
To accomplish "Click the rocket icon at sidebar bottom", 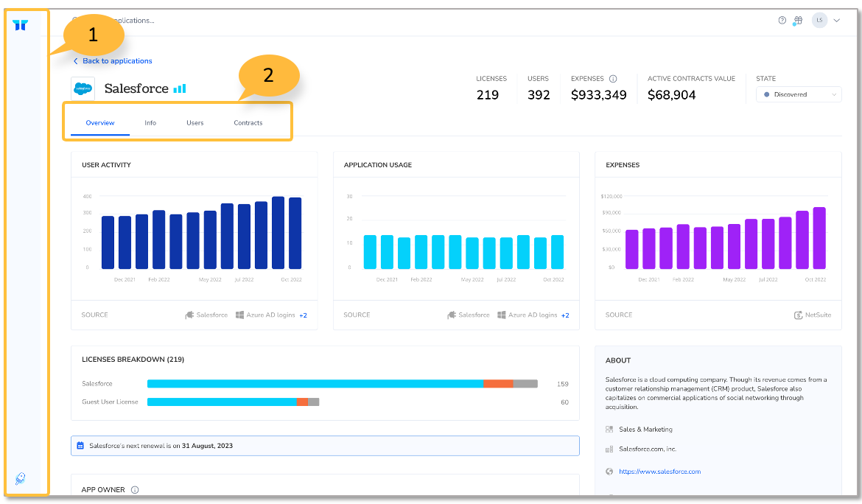I will tap(21, 478).
